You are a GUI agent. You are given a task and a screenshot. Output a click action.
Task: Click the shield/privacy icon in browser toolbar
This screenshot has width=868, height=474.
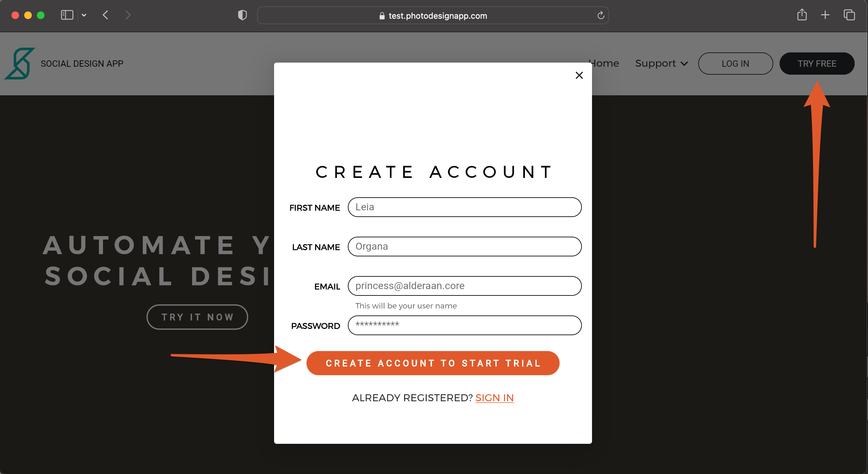(242, 16)
